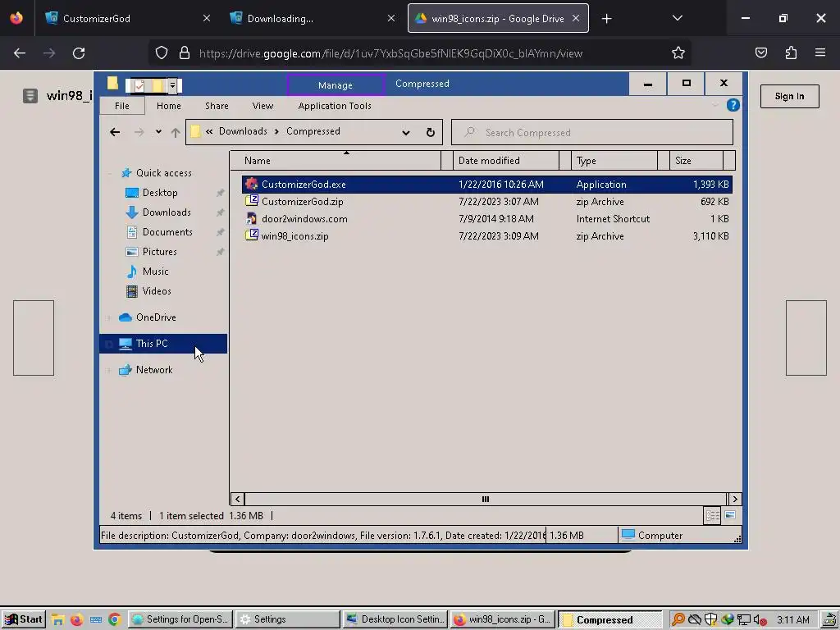Click file list scroll right arrow
Screen dimensions: 840x630
pos(735,500)
